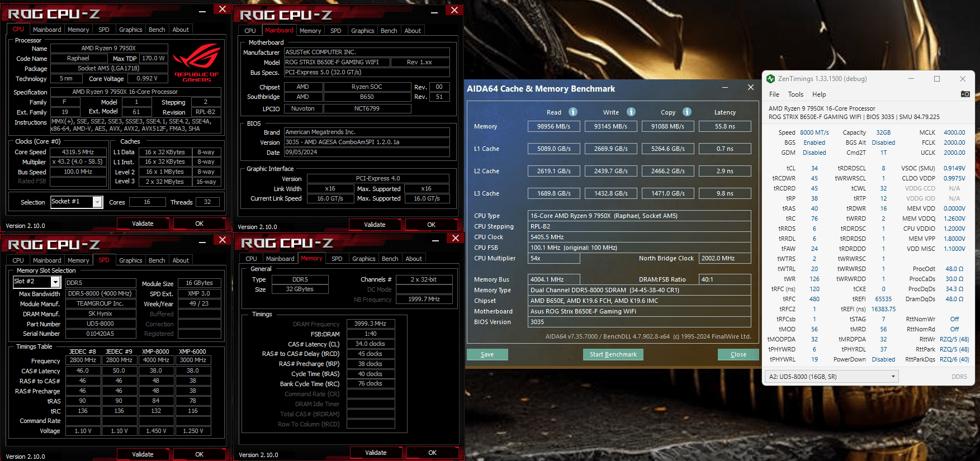Open the About tab in the CPU-Z Mainboard window

pos(413,31)
